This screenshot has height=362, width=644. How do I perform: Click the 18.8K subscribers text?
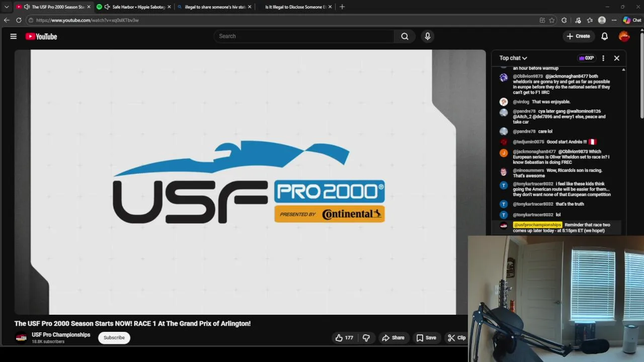48,342
